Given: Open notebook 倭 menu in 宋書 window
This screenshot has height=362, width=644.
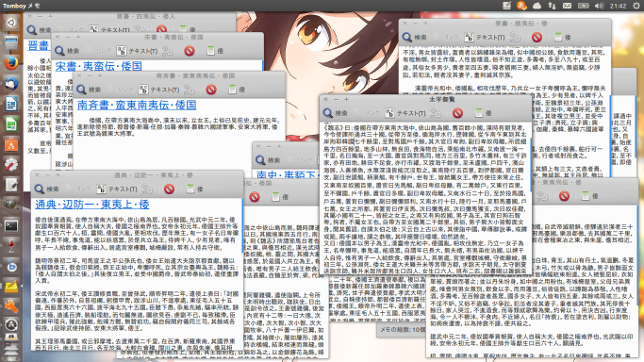Looking at the screenshot, I should click(215, 51).
